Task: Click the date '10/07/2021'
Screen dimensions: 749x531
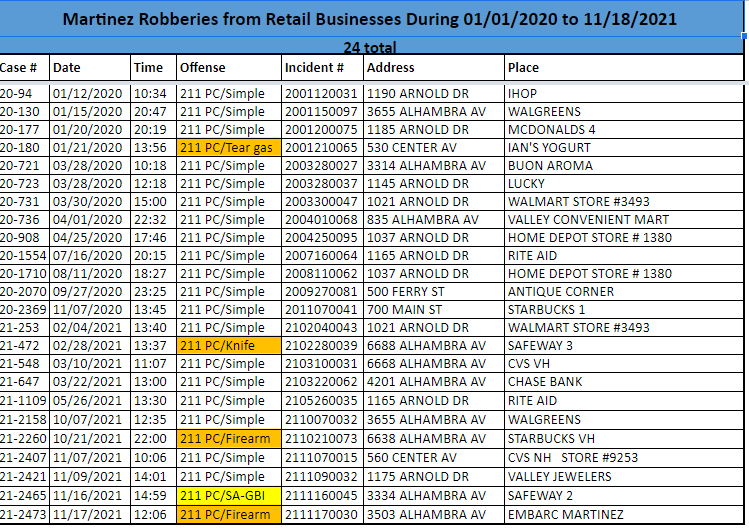Action: [89, 419]
